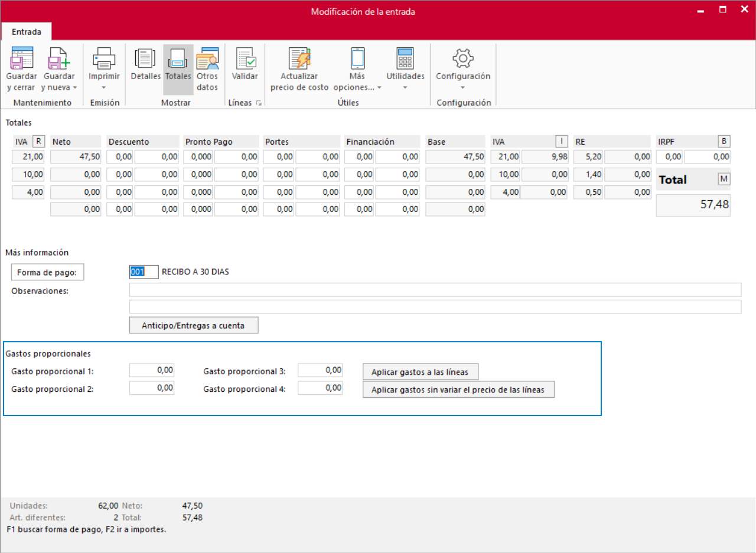Expand the Configuración dropdown arrow

pyautogui.click(x=463, y=88)
